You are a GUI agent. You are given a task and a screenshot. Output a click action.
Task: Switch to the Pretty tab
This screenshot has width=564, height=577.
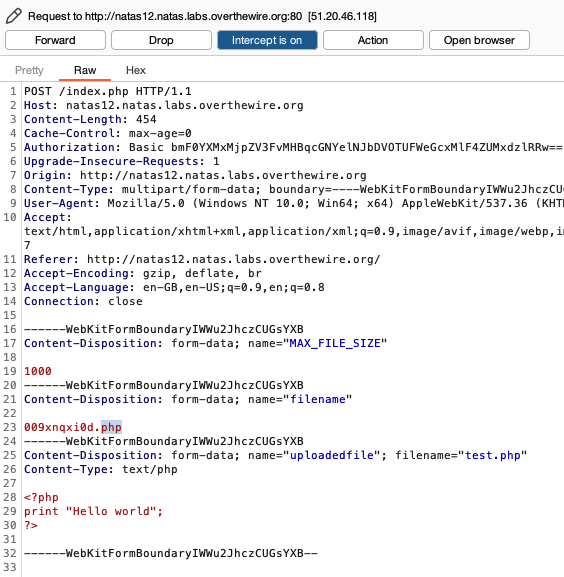pos(29,70)
